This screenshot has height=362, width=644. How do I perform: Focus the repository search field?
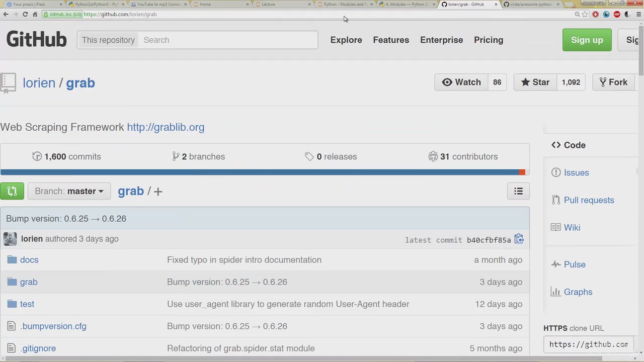[227, 40]
